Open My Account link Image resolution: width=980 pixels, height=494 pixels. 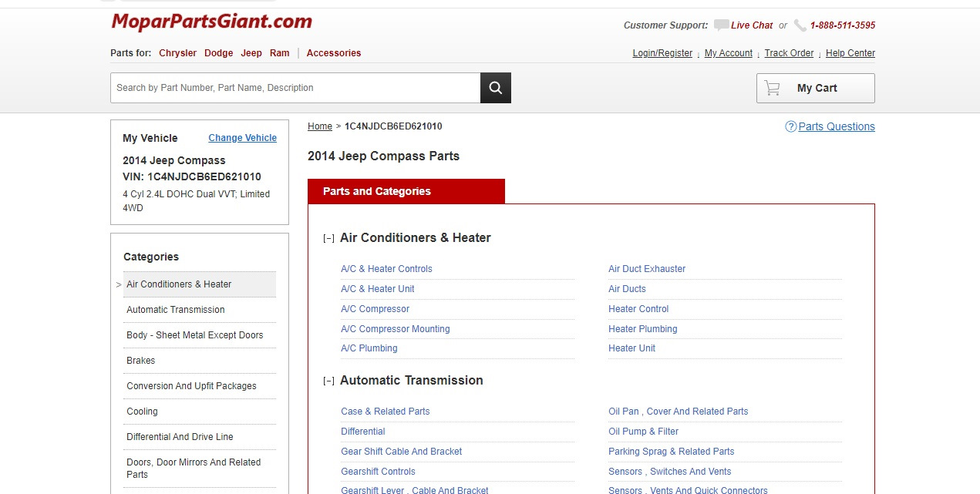[x=728, y=53]
